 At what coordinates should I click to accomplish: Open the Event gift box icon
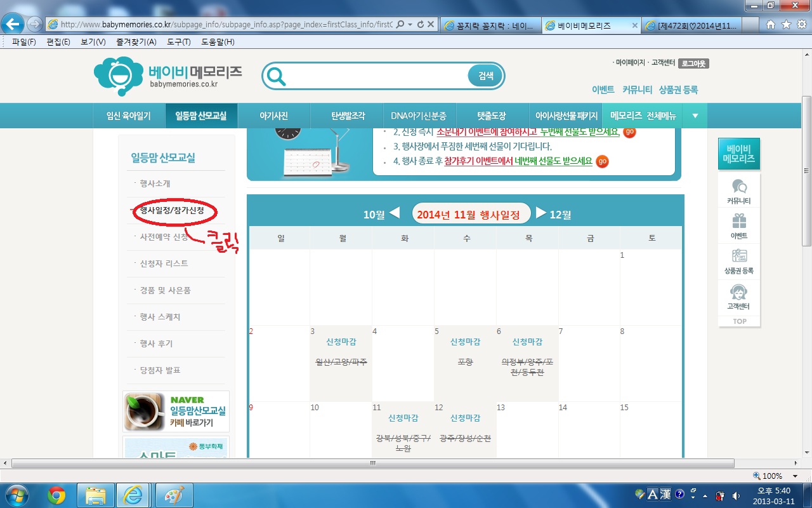739,222
